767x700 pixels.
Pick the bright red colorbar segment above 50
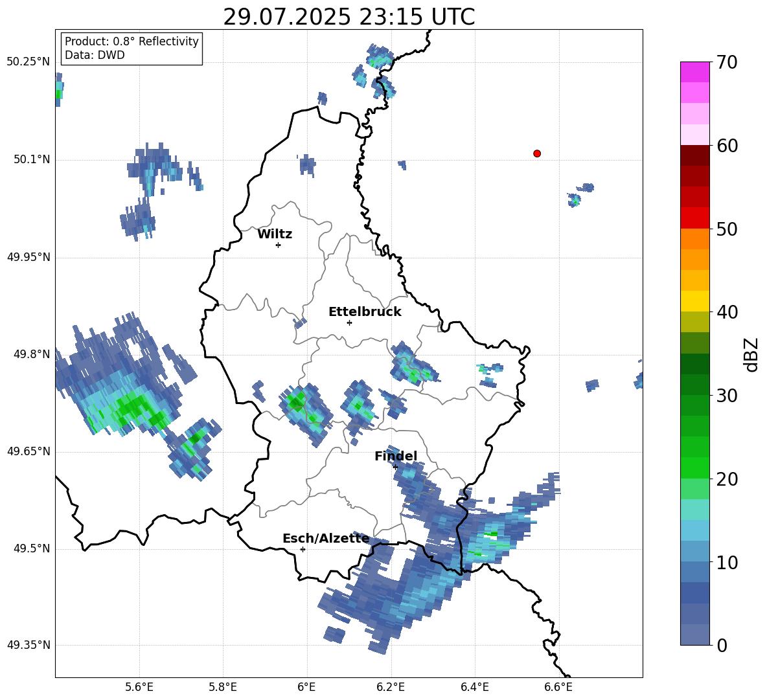[694, 218]
